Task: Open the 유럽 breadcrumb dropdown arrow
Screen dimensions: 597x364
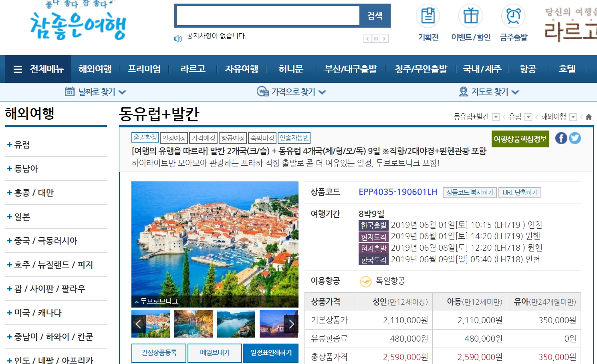Action: [x=528, y=117]
